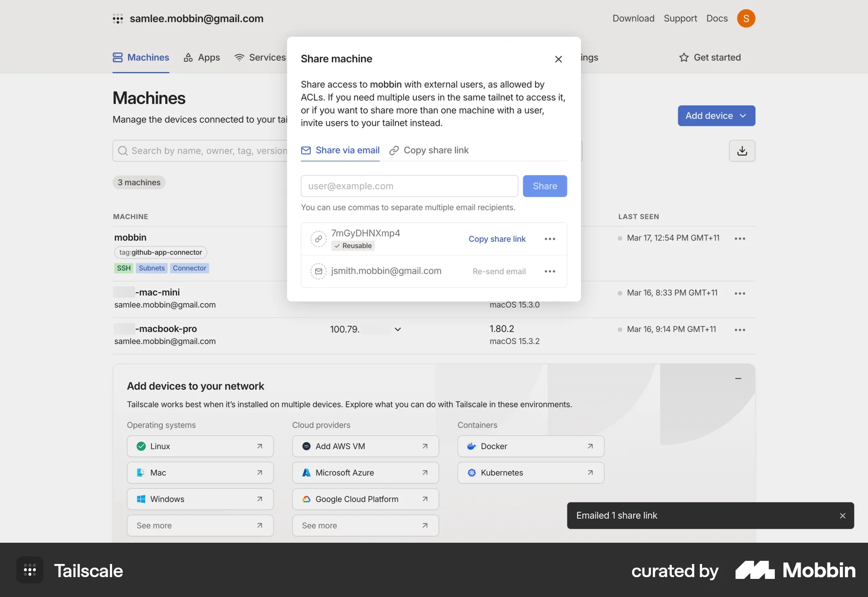Click the link icon beside share link 7mGyDHNXmp4

[319, 239]
